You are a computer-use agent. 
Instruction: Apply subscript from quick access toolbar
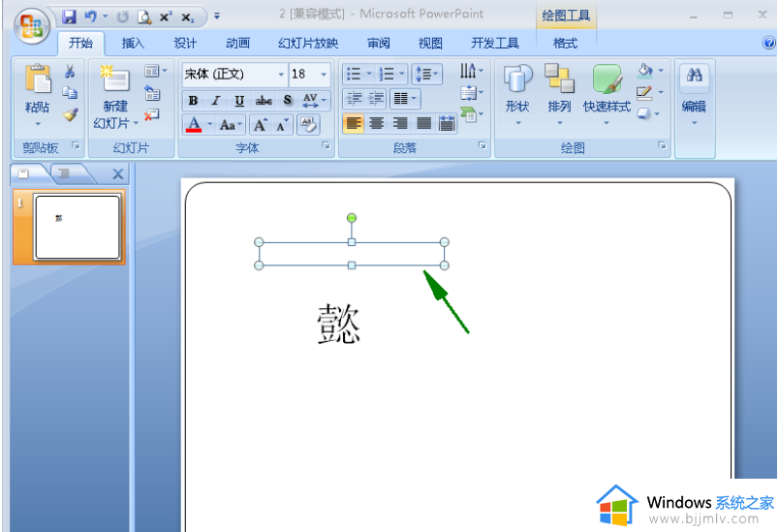click(187, 17)
